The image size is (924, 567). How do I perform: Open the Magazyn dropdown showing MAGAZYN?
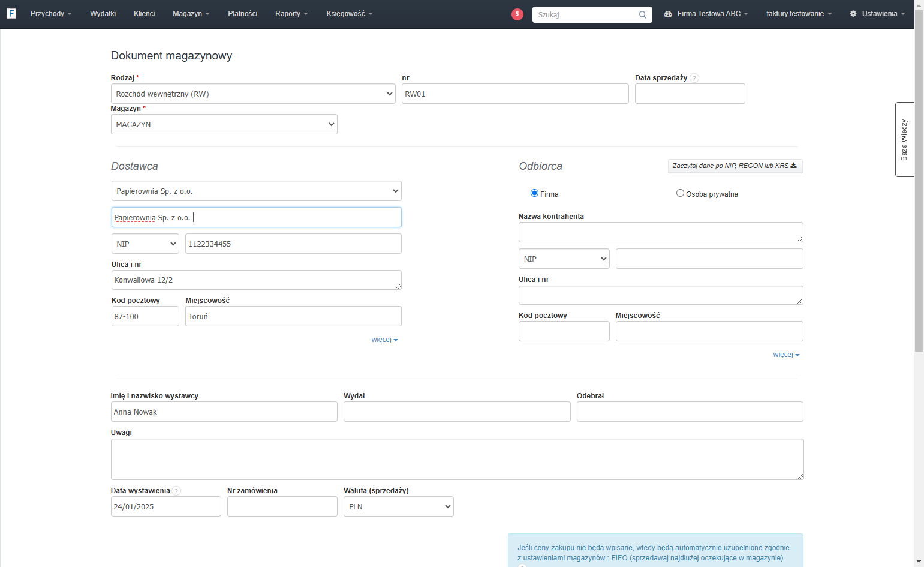(224, 124)
